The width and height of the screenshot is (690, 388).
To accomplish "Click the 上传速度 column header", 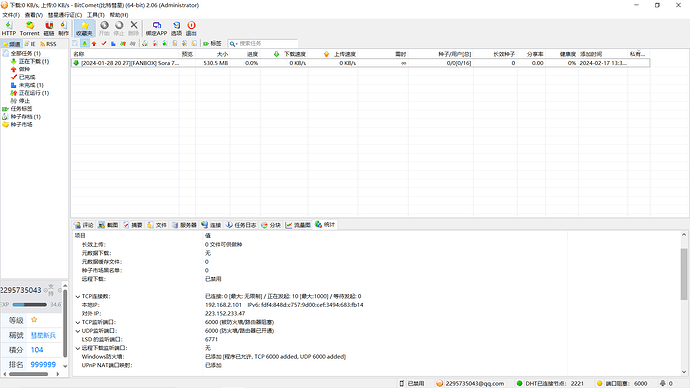I will 333,54.
